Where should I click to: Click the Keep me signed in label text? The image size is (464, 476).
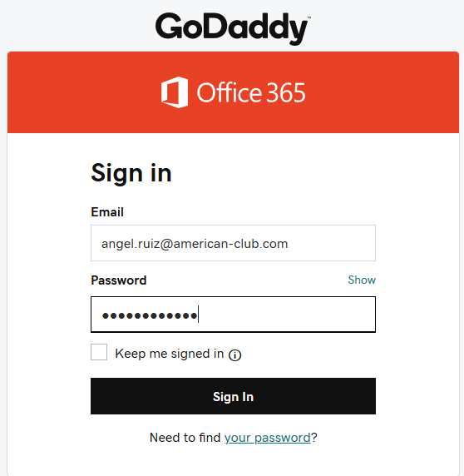pos(170,354)
